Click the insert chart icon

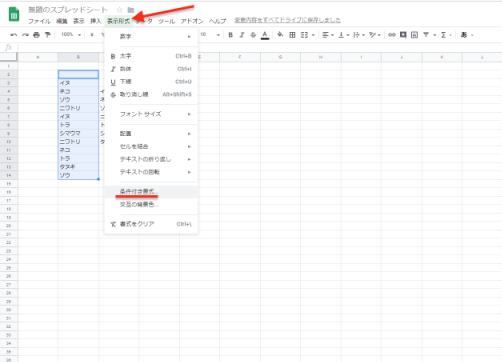(414, 35)
